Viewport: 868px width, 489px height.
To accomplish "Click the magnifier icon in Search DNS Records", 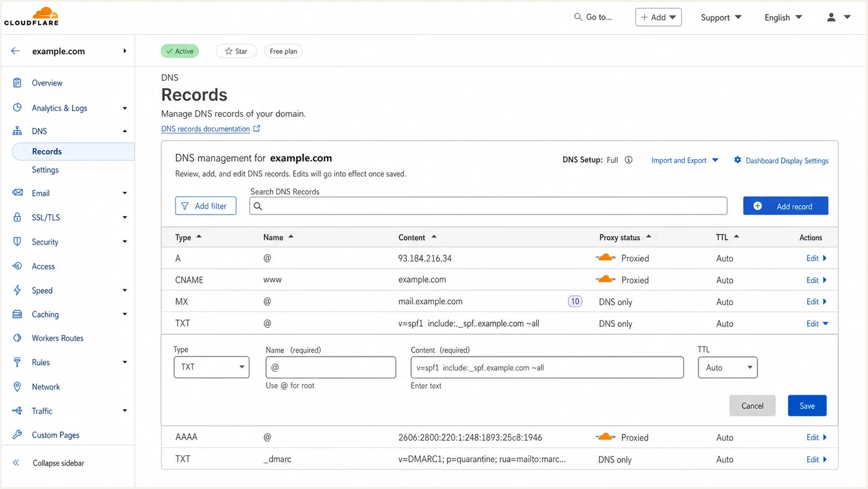I will coord(257,206).
